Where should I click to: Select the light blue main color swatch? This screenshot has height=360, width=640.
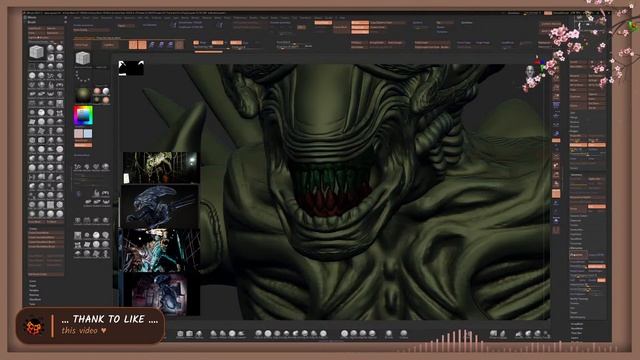pyautogui.click(x=88, y=133)
